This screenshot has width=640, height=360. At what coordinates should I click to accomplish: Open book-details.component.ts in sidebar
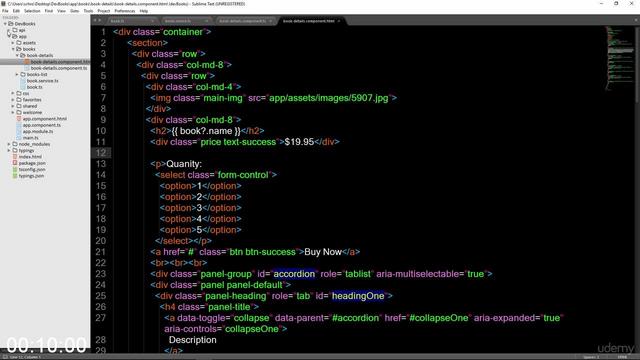(59, 68)
